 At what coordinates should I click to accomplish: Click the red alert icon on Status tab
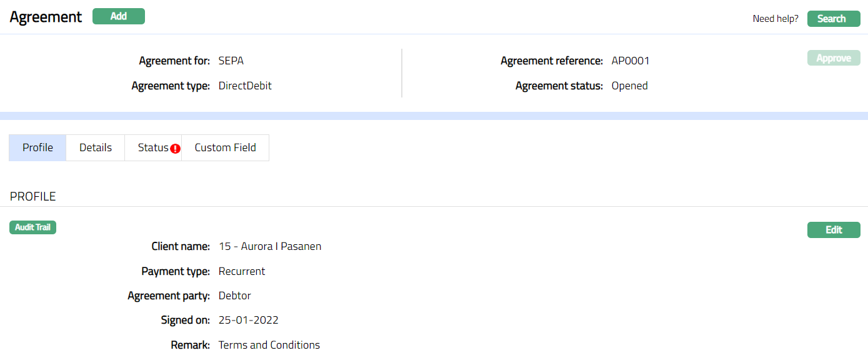point(176,149)
